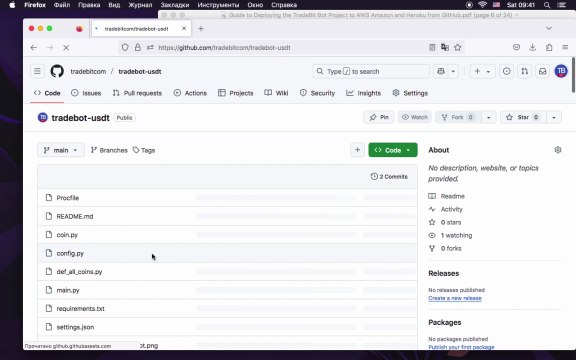Go back to the previous page
This screenshot has height=360, width=576.
(x=34, y=48)
